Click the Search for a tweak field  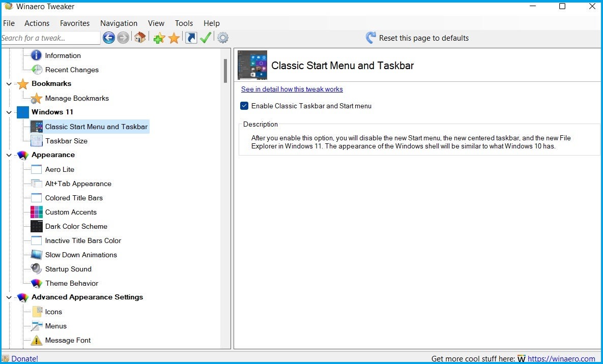(50, 38)
